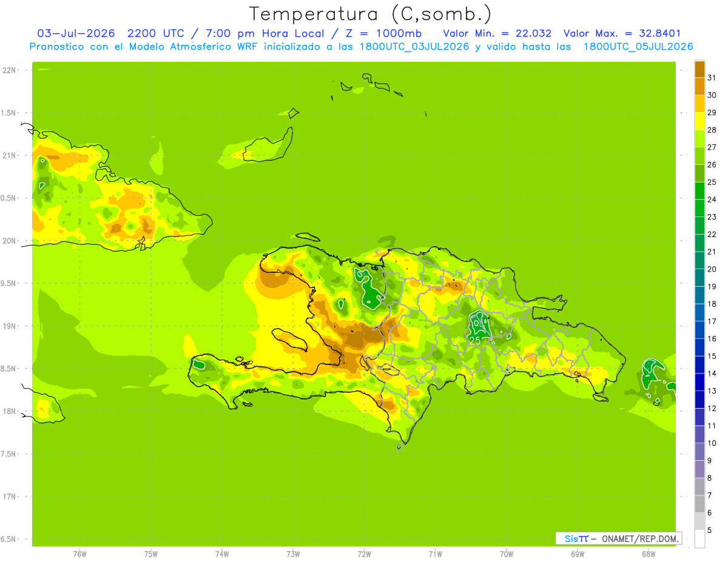Click the "1800UTC_03JUL2026" initialization time text

409,47
